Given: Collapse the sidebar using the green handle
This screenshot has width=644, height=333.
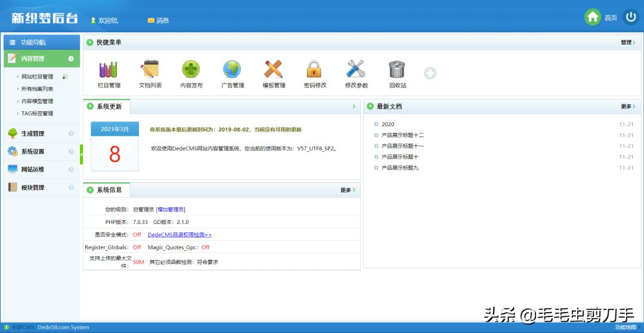Looking at the screenshot, I should point(82,154).
